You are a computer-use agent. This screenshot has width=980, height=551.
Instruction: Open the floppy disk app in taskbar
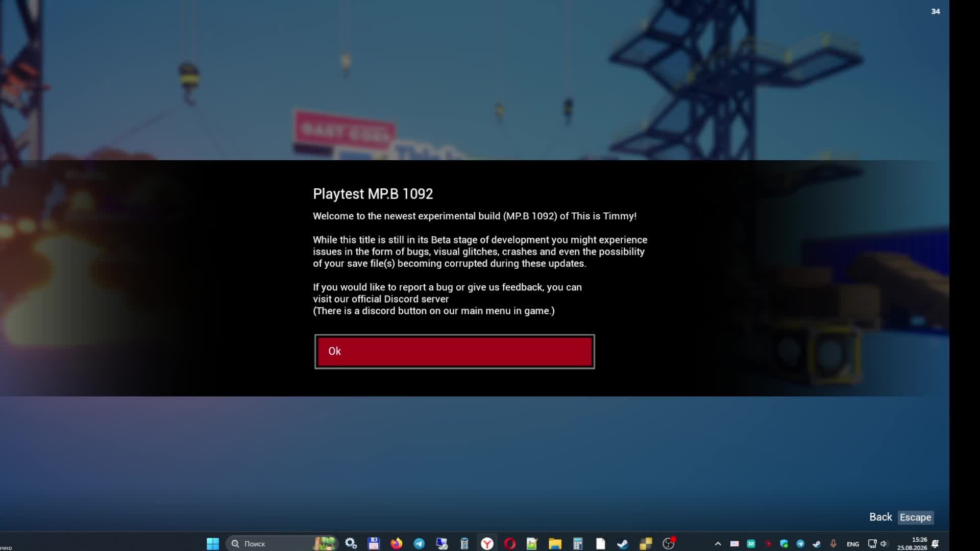[374, 544]
